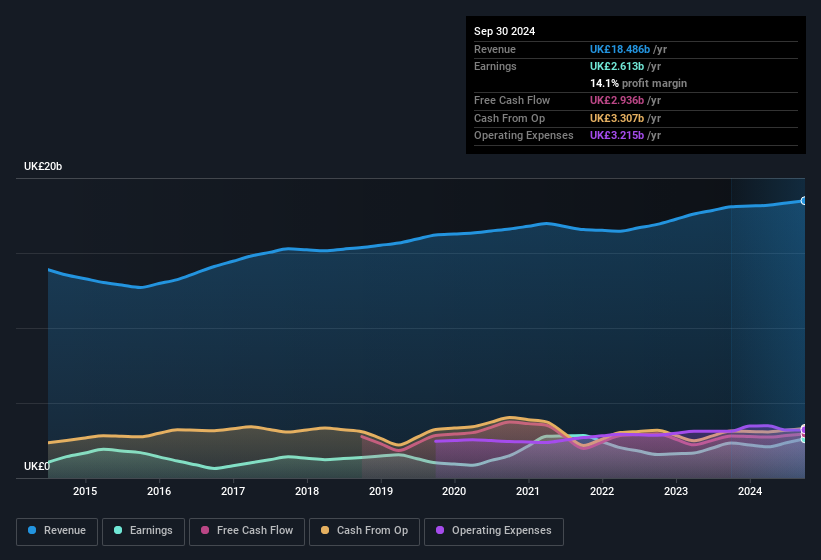821x560 pixels.
Task: Click the UK£3.215b operating expenses value
Action: point(617,135)
